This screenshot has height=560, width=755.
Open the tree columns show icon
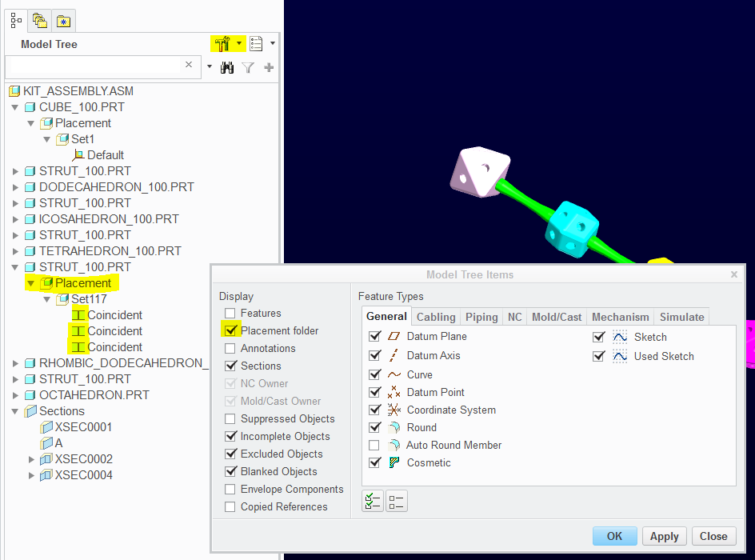pyautogui.click(x=256, y=44)
